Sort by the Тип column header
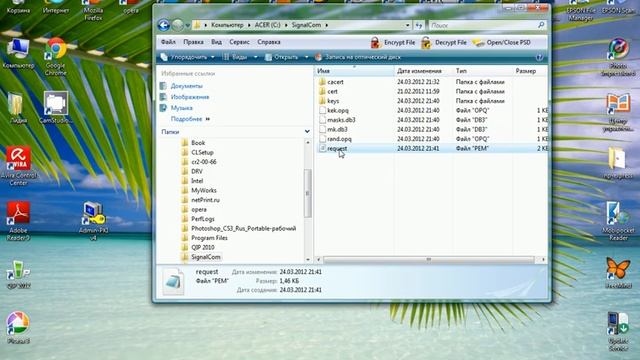 pos(482,71)
